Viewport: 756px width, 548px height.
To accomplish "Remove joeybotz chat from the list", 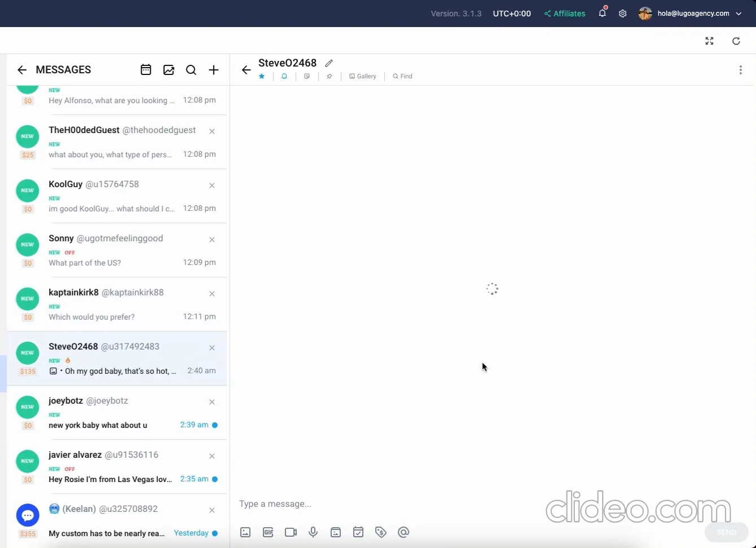I will [212, 402].
